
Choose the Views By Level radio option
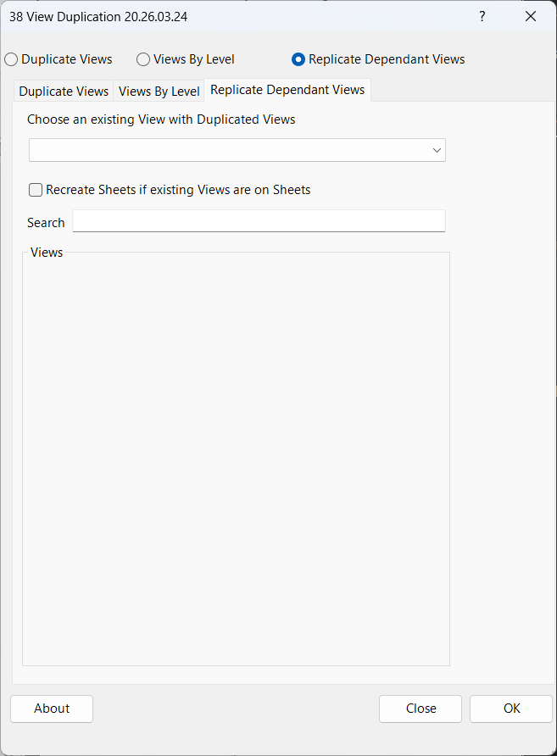coord(143,59)
